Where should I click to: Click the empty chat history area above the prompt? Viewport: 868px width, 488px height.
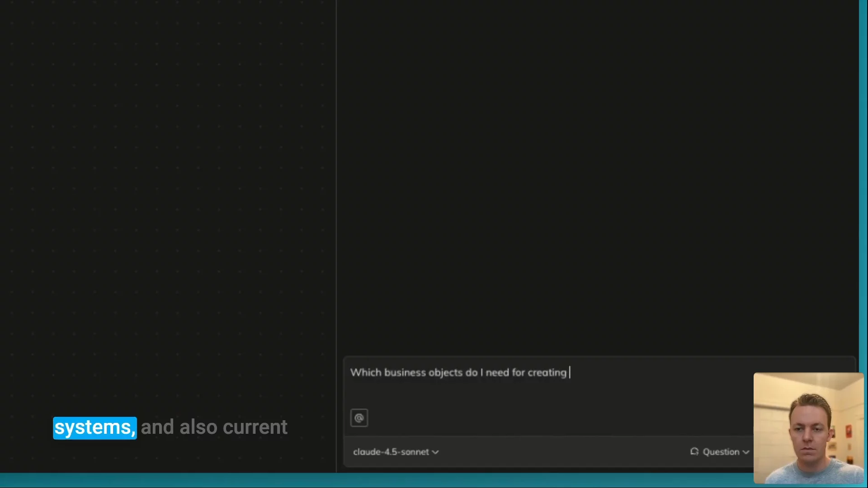pyautogui.click(x=597, y=181)
